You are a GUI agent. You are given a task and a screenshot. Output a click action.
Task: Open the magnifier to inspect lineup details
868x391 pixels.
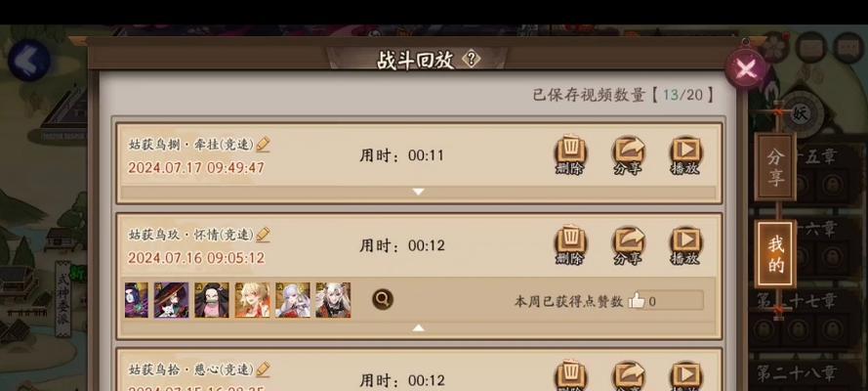[x=383, y=300]
